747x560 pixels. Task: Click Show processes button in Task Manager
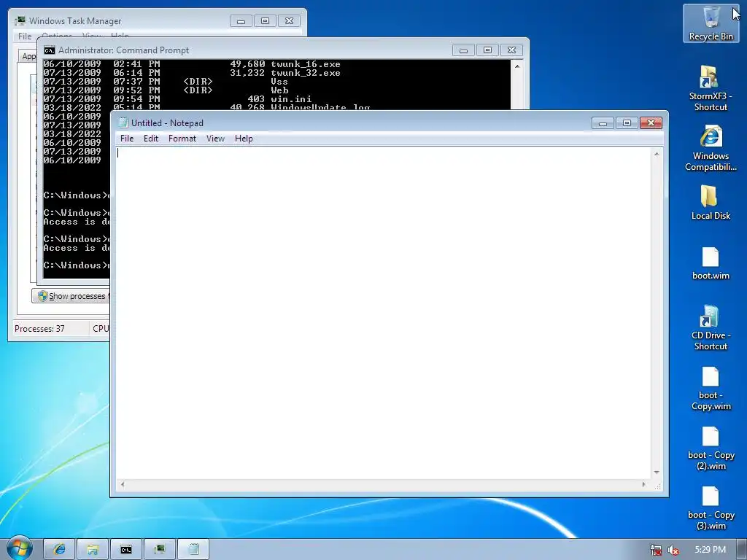coord(71,296)
